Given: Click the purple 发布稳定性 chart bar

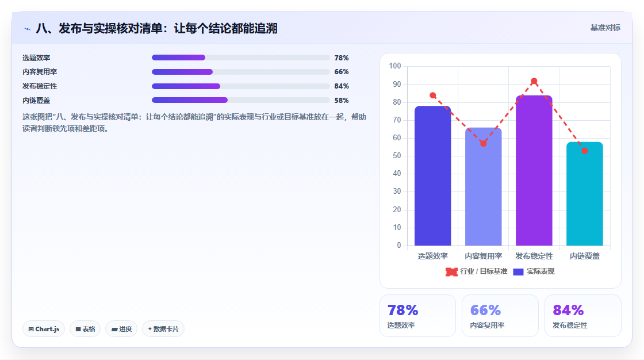Looking at the screenshot, I should 534,171.
